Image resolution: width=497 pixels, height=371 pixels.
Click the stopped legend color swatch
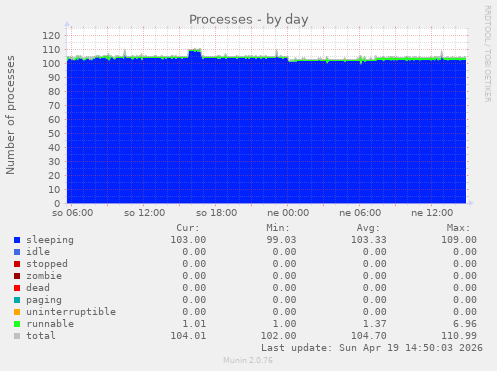click(x=17, y=264)
